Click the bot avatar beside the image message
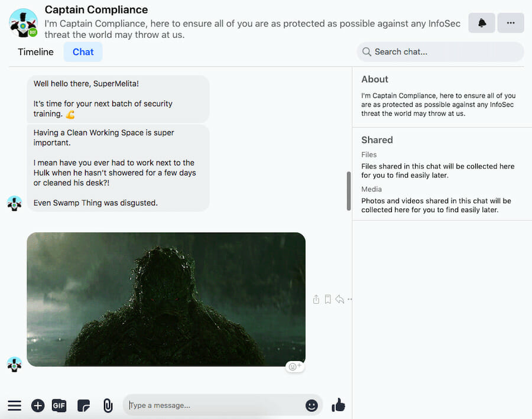 point(14,365)
